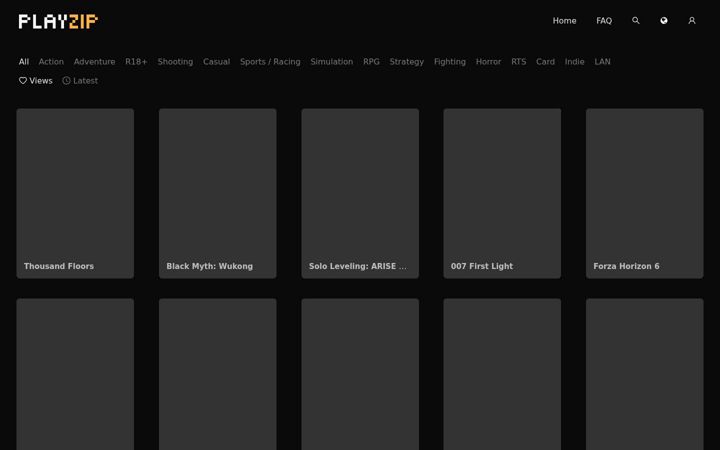Screen dimensions: 720x450
Task: Filter by Card category
Action: click(545, 62)
